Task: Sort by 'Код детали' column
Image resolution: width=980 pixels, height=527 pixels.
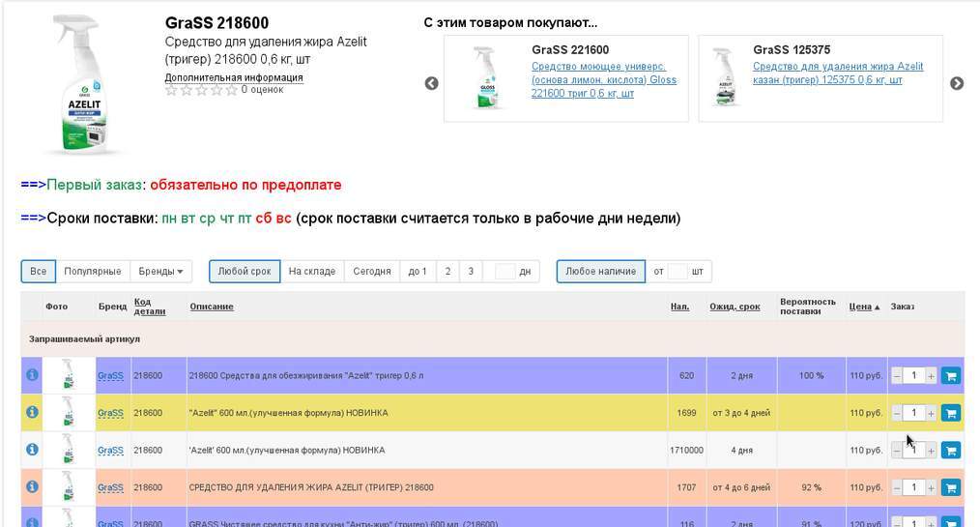Action: pyautogui.click(x=150, y=307)
